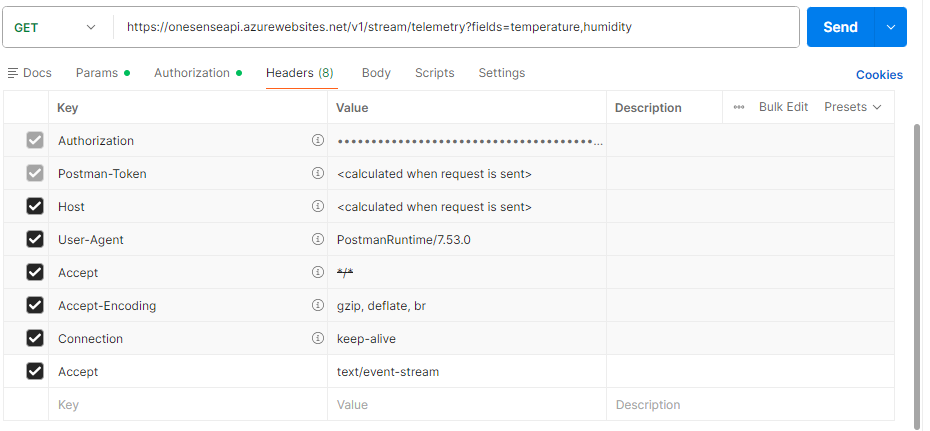Click the masked Authorization value
Screen dimensions: 930x431
click(x=467, y=141)
